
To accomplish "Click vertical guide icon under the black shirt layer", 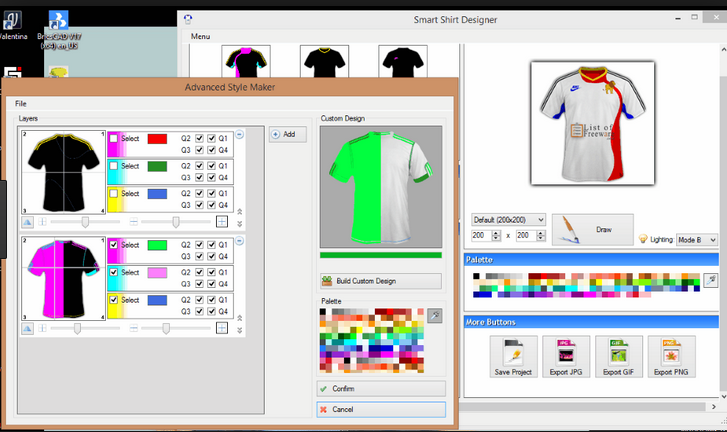I will (42, 222).
